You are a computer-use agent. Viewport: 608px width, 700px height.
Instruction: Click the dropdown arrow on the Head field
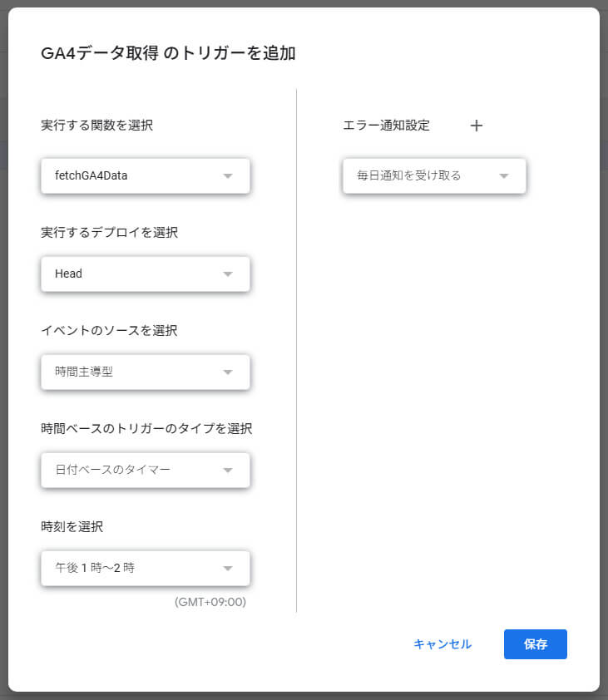tap(229, 274)
